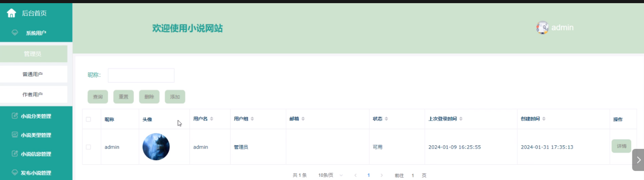Screen dimensions: 644x180
Task: Click the 小说信息管理 edit icon
Action: 15,154
